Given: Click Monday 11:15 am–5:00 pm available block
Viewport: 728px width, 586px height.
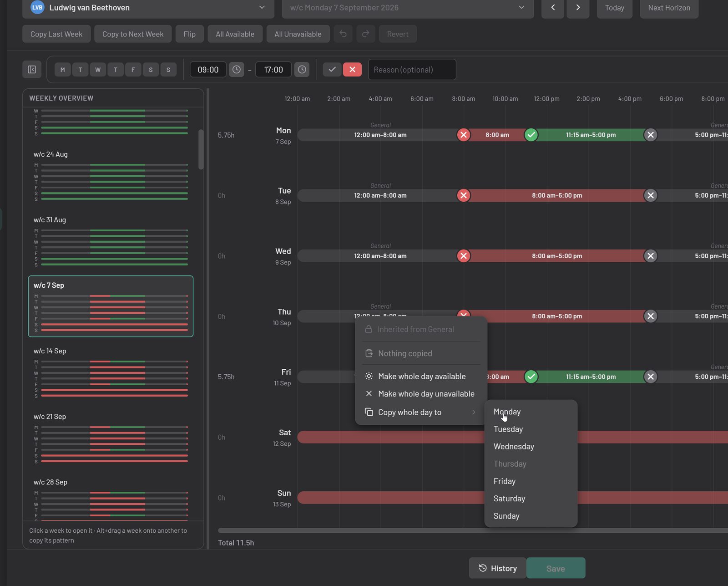Looking at the screenshot, I should (x=591, y=135).
